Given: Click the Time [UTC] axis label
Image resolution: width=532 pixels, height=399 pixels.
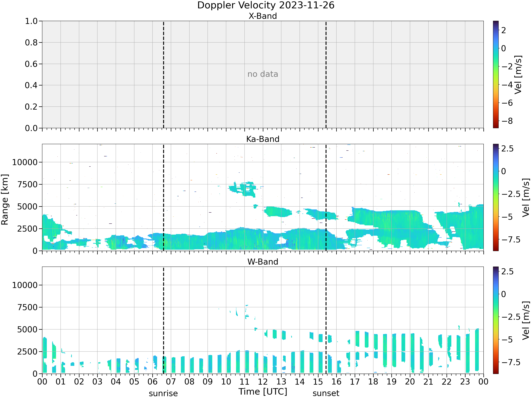Looking at the screenshot, I should [263, 392].
